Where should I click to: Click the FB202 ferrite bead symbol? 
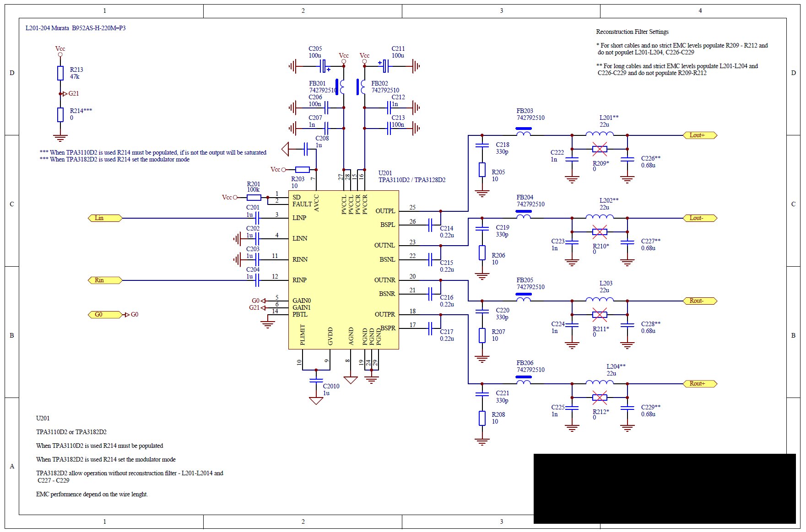click(x=361, y=87)
